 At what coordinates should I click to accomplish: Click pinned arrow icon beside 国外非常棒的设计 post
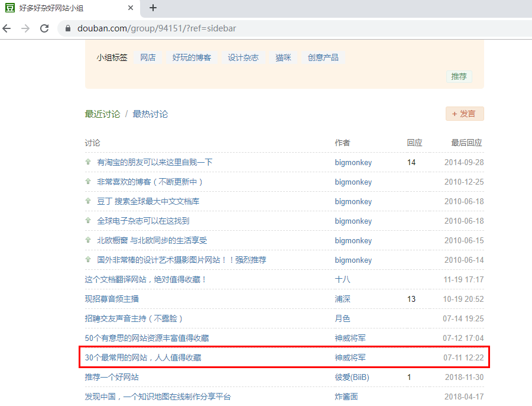point(88,260)
